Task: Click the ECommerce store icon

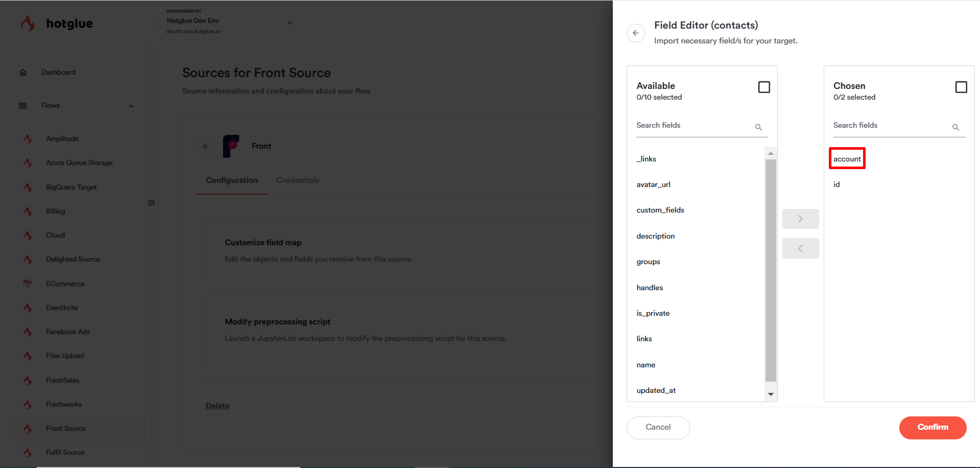Action: (28, 284)
